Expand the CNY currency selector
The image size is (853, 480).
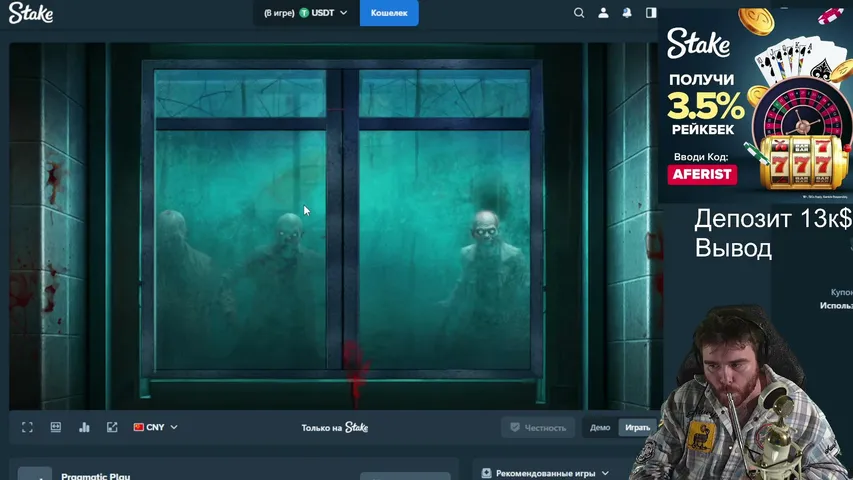tap(156, 427)
